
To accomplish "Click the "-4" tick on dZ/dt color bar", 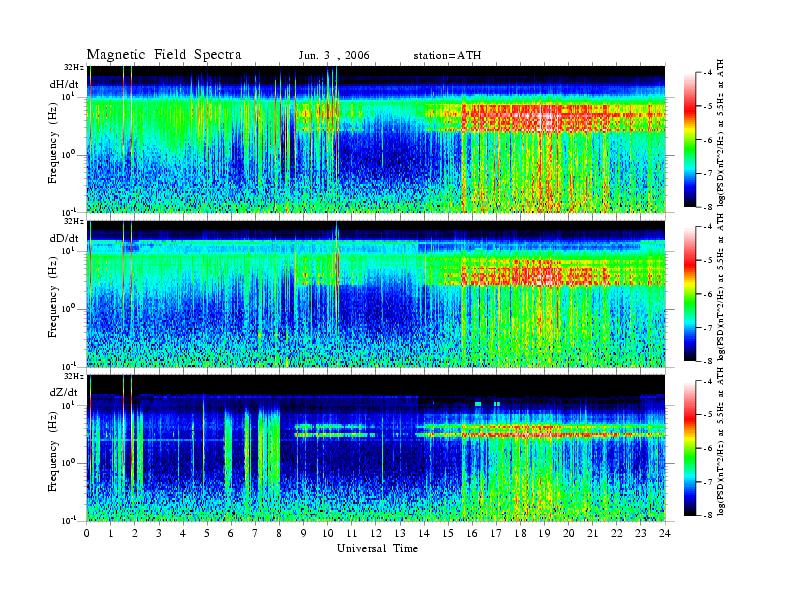I will pyautogui.click(x=709, y=381).
